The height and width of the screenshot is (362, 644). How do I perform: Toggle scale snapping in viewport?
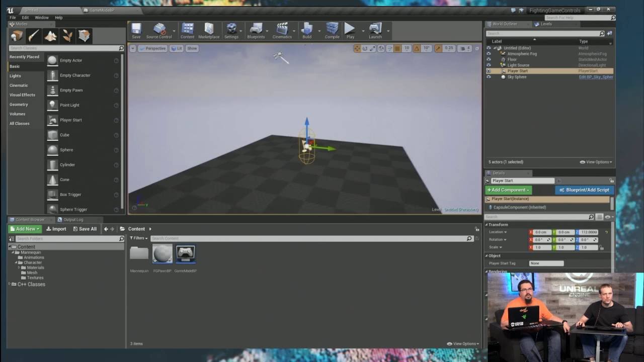click(x=438, y=48)
